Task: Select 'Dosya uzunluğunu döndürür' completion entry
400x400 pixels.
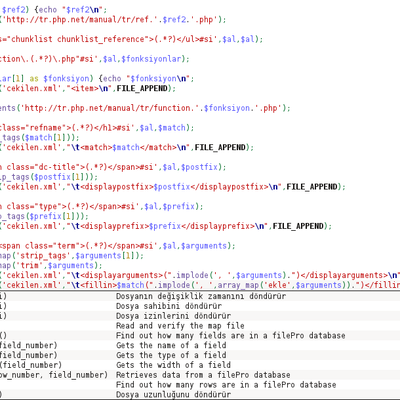Action: [200, 394]
